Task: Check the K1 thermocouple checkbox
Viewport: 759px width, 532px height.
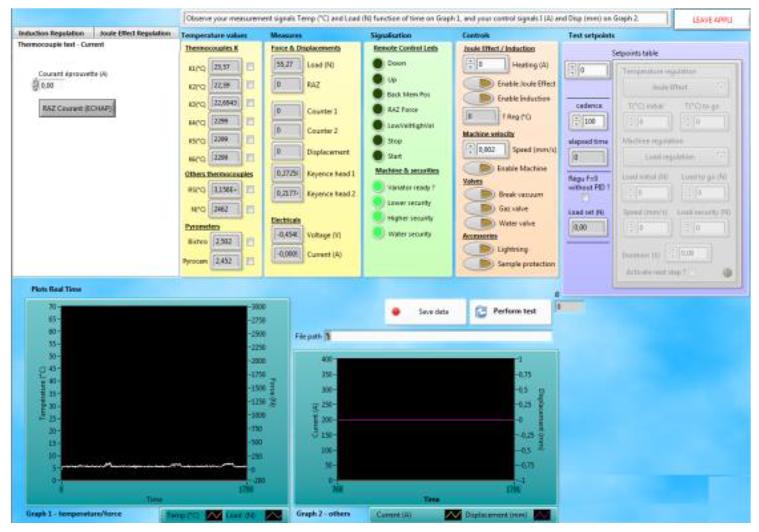Action: coord(250,67)
